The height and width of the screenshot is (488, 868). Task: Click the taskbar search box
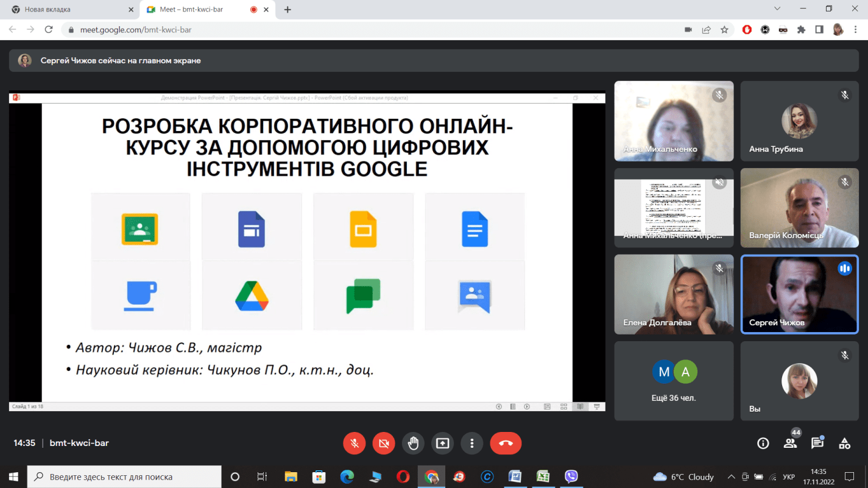pyautogui.click(x=125, y=477)
